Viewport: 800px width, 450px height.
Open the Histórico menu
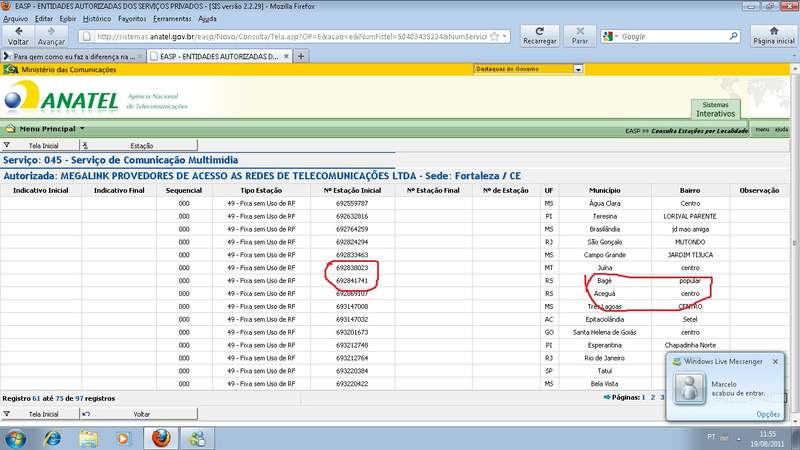97,19
